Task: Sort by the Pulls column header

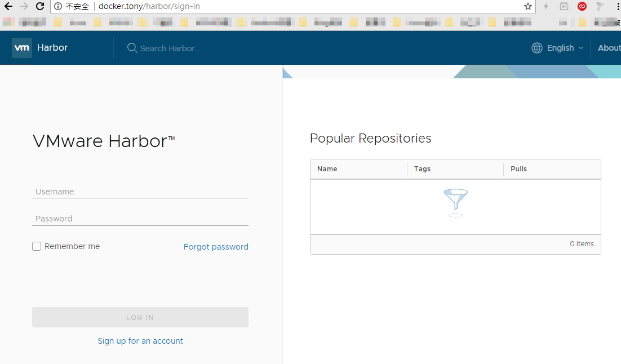Action: coord(518,168)
